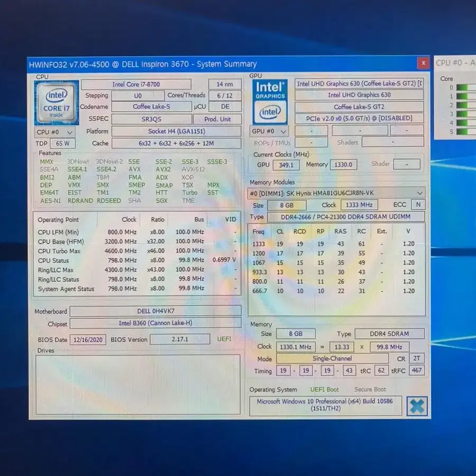Click the Stepping value U0
This screenshot has width=476, height=476.
click(138, 96)
